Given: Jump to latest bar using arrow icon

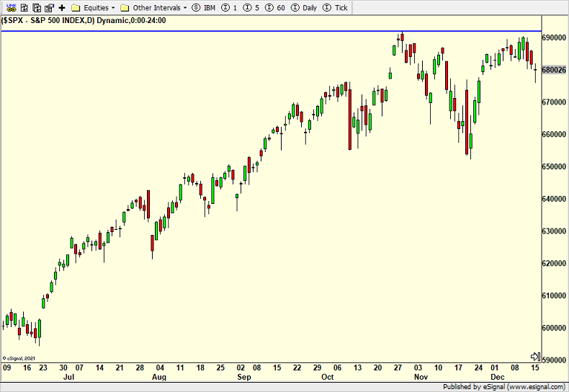Looking at the screenshot, I should 535,357.
